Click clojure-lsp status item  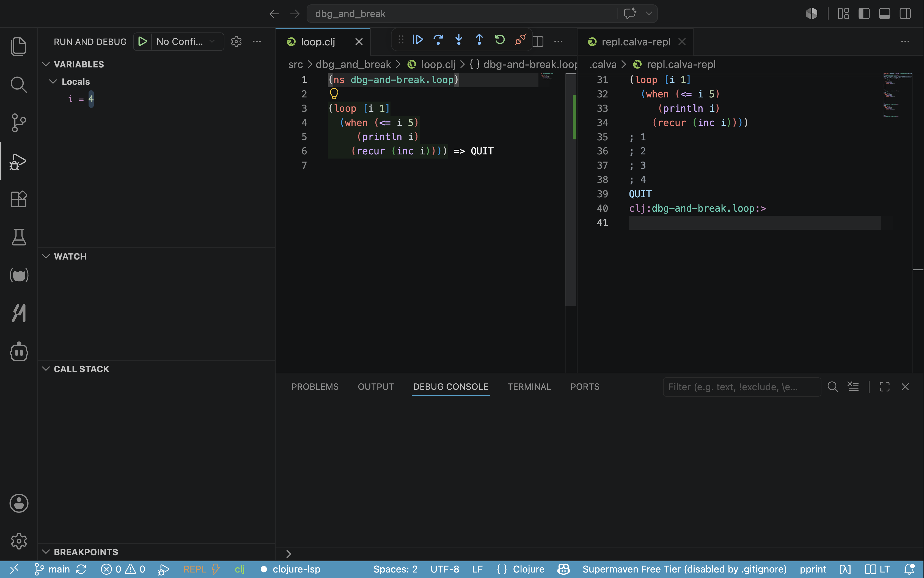click(291, 569)
